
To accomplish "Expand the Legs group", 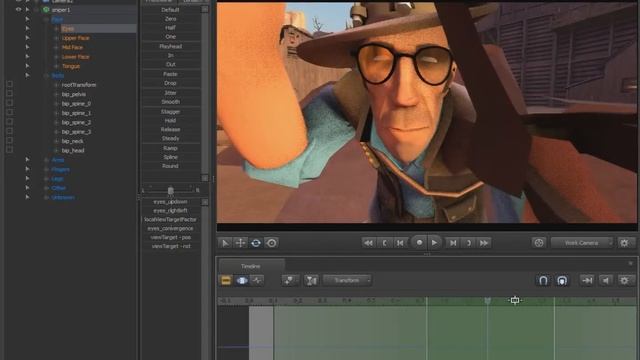I will pyautogui.click(x=46, y=179).
